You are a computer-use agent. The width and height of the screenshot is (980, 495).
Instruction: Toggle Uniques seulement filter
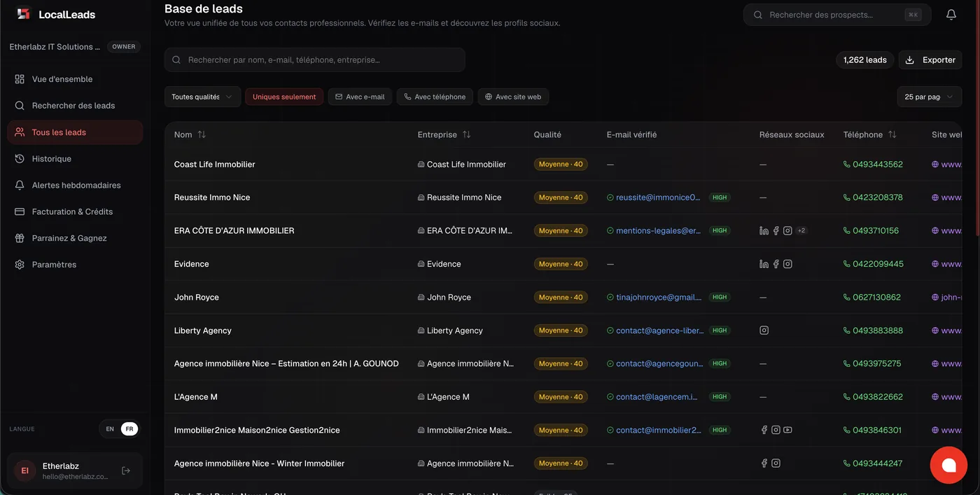click(284, 97)
